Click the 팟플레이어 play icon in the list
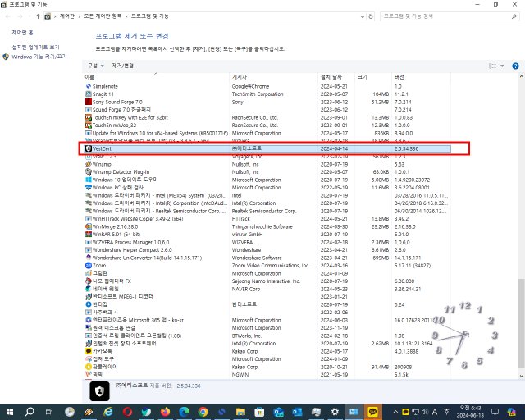 click(x=89, y=367)
